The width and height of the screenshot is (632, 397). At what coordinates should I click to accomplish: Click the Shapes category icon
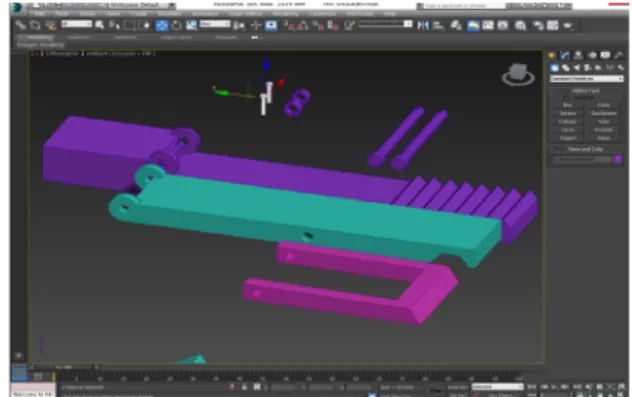click(x=566, y=68)
